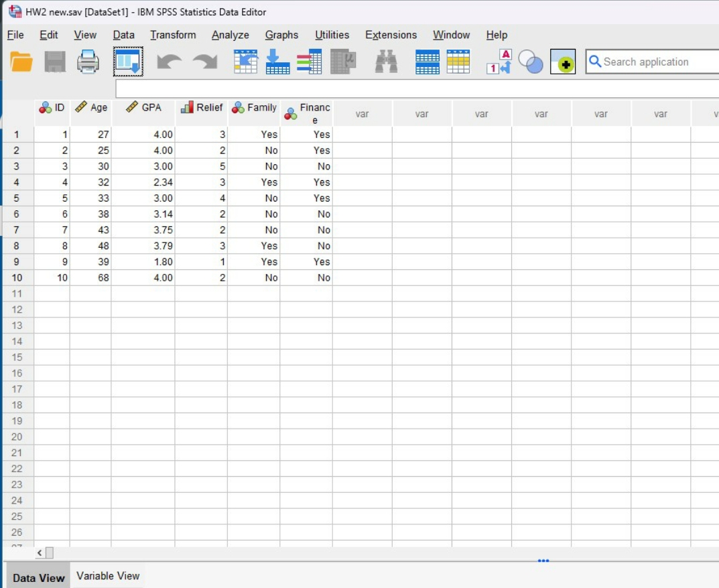The height and width of the screenshot is (588, 719).
Task: Select the Data View tab
Action: tap(38, 577)
